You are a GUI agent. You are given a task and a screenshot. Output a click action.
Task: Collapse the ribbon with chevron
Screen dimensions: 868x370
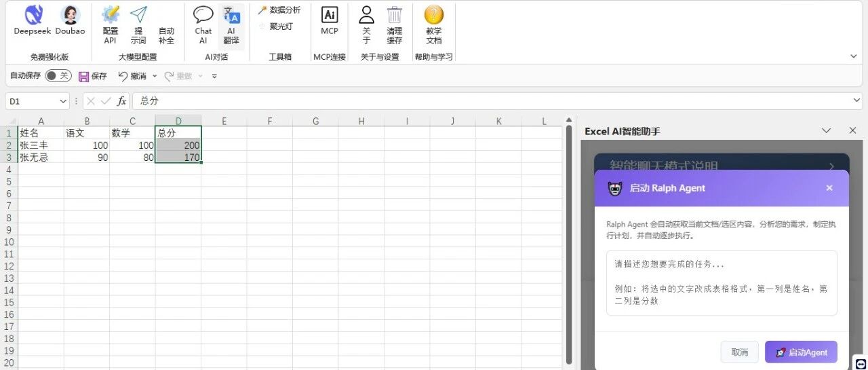click(853, 56)
